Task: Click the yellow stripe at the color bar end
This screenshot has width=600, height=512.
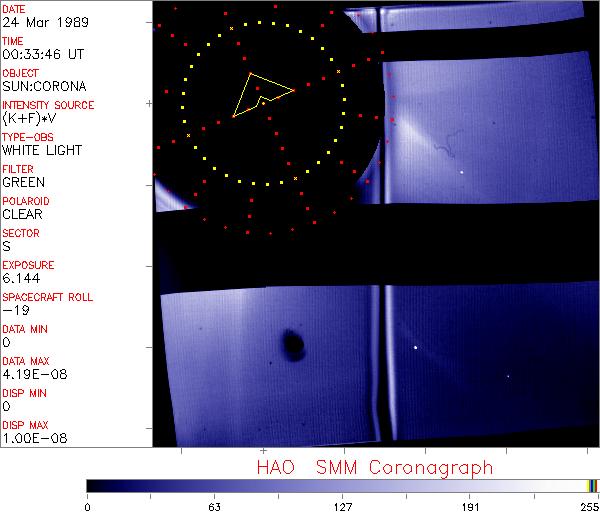Action: pos(591,485)
